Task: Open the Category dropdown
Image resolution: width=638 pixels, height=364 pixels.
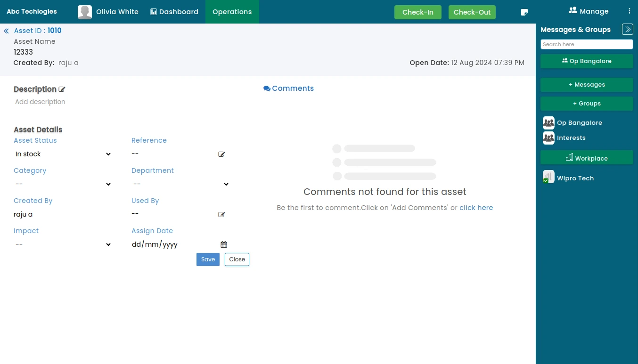Action: (63, 184)
